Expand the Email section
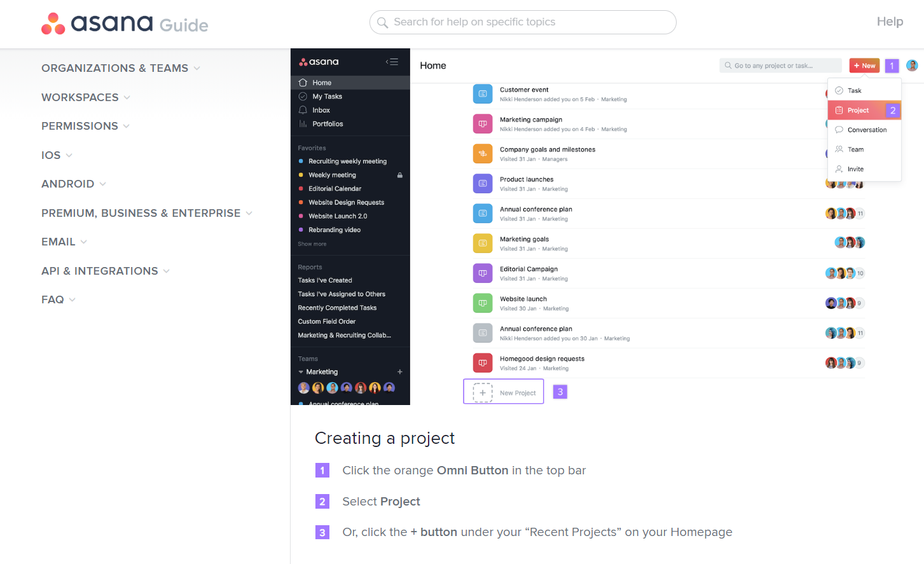The image size is (924, 564). (x=64, y=242)
